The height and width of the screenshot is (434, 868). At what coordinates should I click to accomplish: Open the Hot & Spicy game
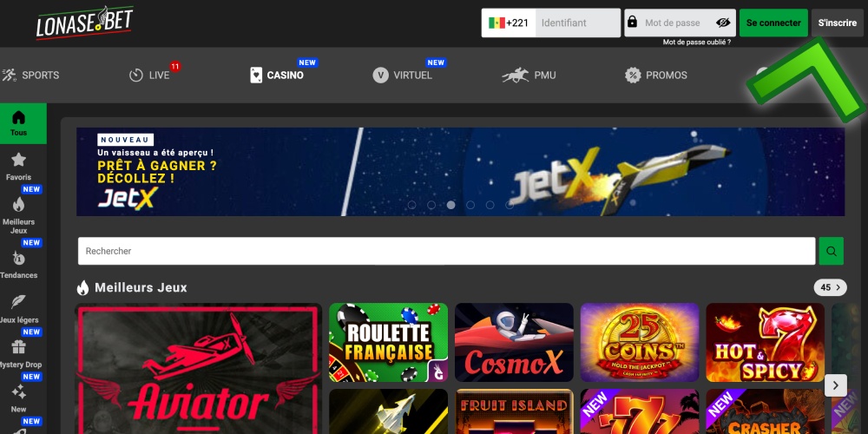[x=766, y=343]
